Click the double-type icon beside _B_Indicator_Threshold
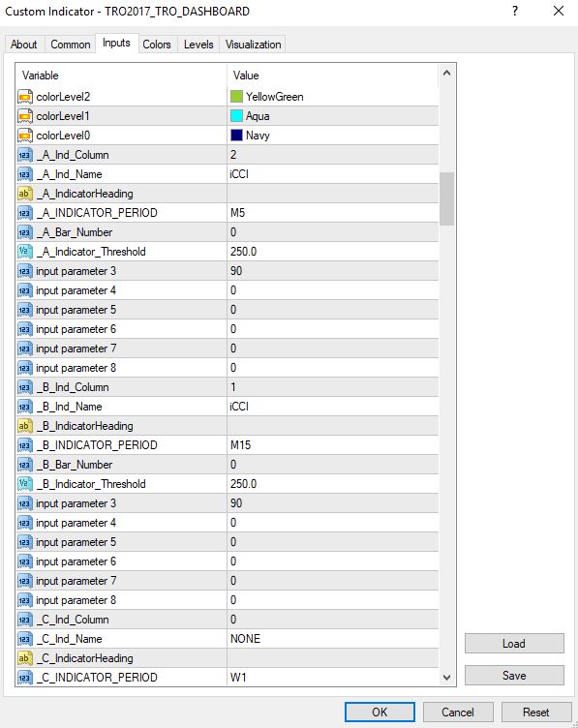Image resolution: width=578 pixels, height=728 pixels. point(25,484)
